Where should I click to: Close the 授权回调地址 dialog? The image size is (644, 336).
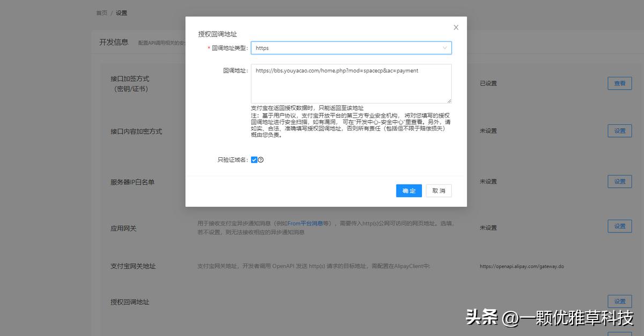click(x=456, y=27)
